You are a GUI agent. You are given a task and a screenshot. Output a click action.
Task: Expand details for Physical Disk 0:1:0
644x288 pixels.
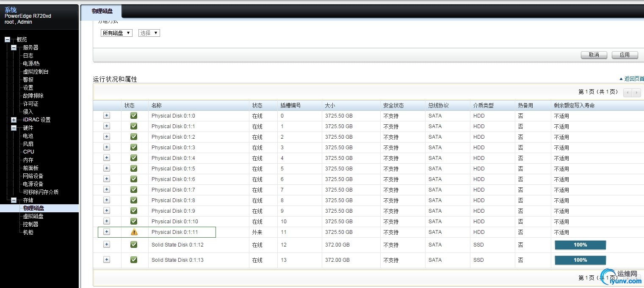pos(107,115)
